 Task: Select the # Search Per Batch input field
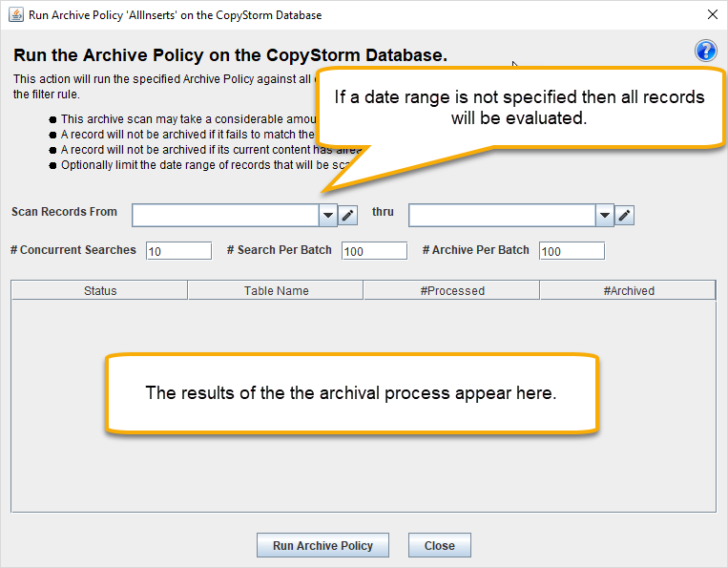[375, 251]
